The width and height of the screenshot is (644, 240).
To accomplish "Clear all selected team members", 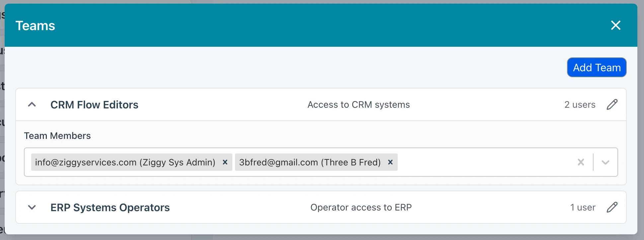I will [581, 162].
